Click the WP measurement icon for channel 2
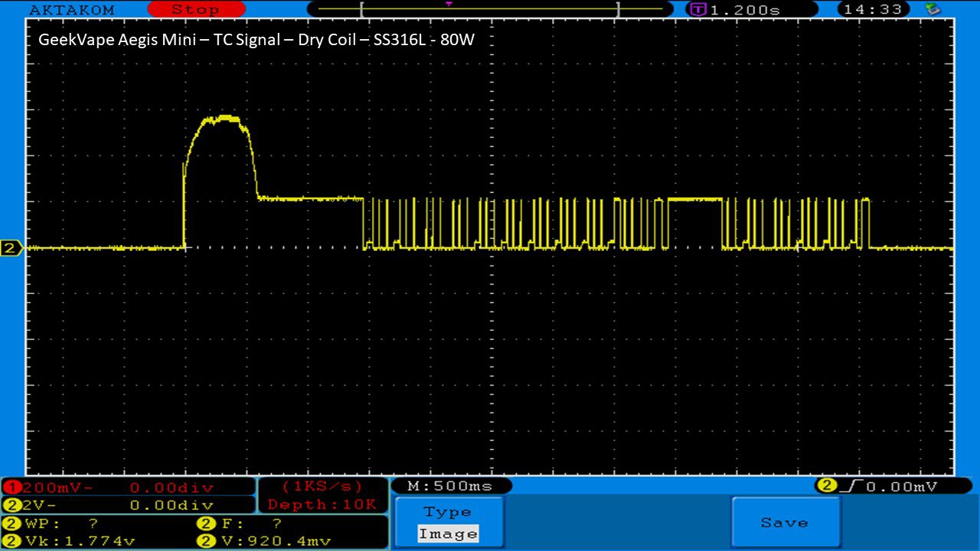Screen dimensions: 980x551 coord(13,523)
